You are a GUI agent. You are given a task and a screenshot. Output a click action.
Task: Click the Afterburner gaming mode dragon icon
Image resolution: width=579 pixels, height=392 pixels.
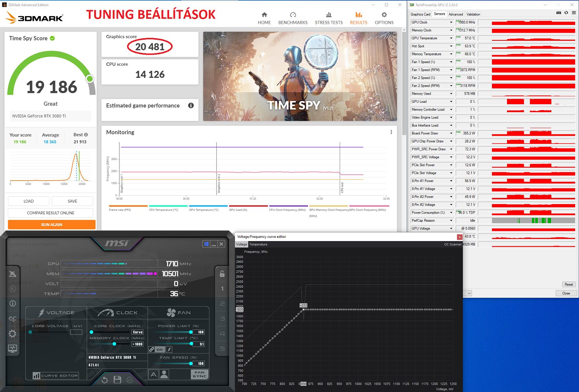[12, 274]
